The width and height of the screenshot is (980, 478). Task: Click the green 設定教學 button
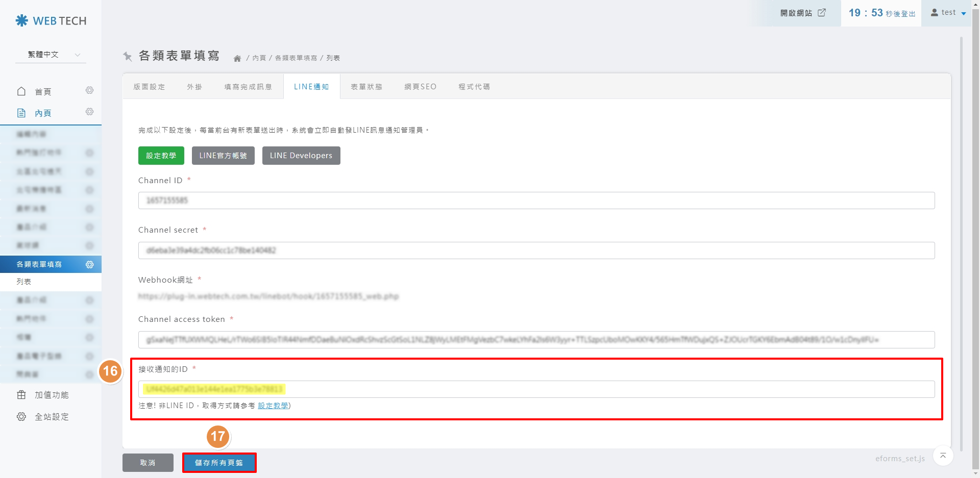tap(161, 156)
